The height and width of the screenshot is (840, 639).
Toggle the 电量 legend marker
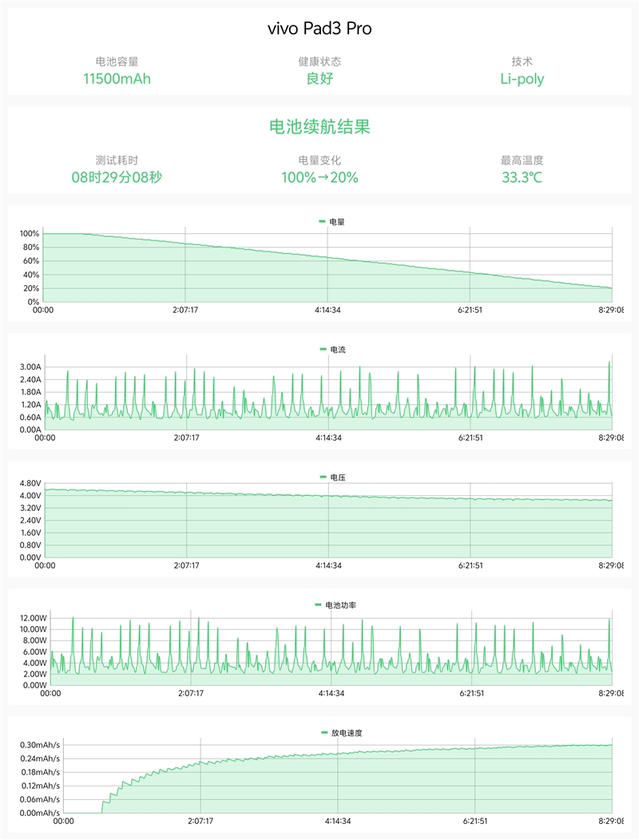tap(322, 221)
